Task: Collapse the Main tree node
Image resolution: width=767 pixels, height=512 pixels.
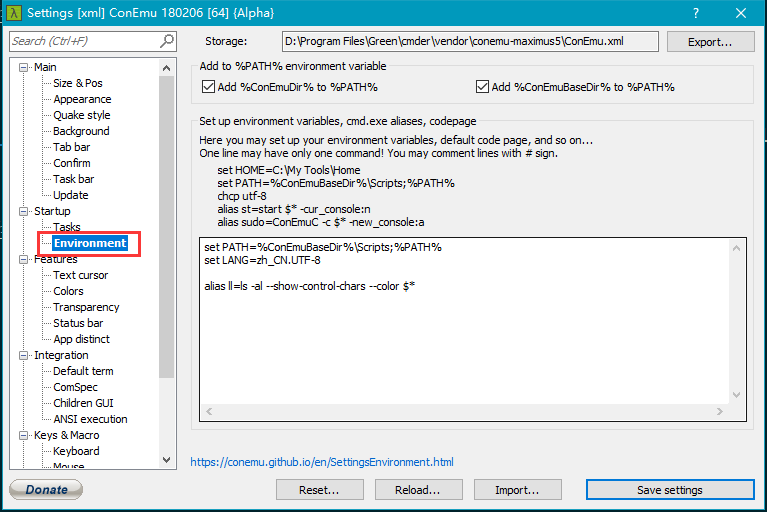Action: (x=23, y=67)
